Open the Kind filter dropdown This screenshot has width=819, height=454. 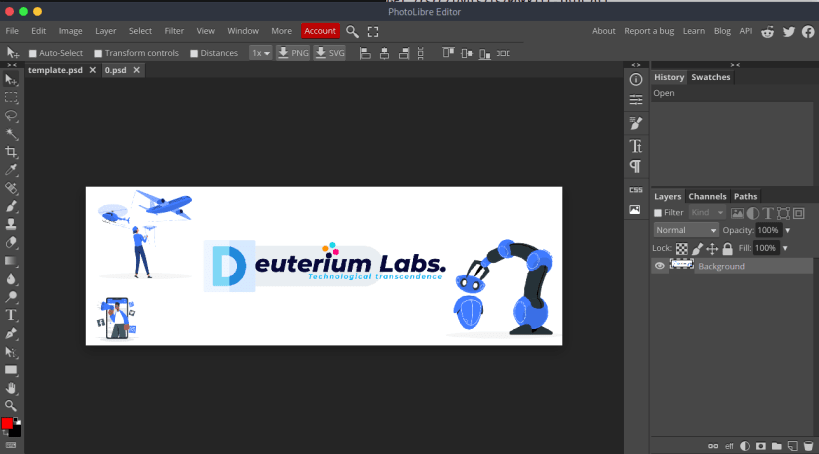pos(707,213)
